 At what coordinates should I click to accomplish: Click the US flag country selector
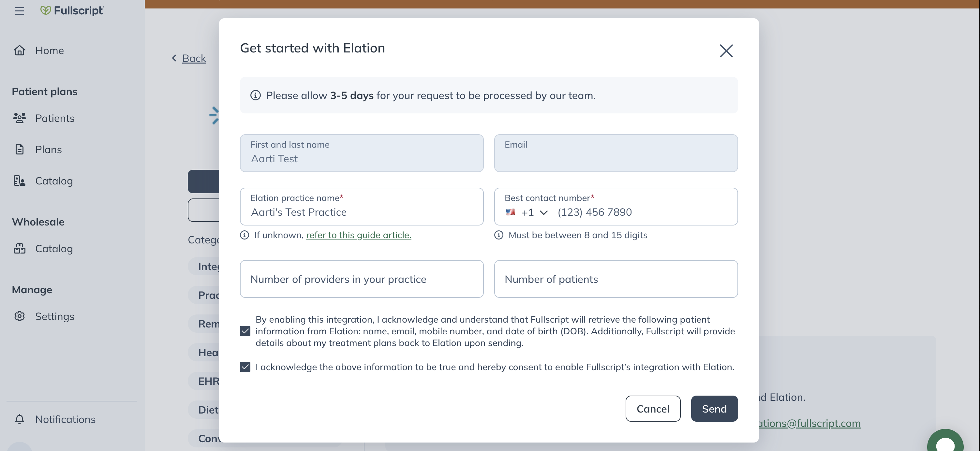(510, 212)
